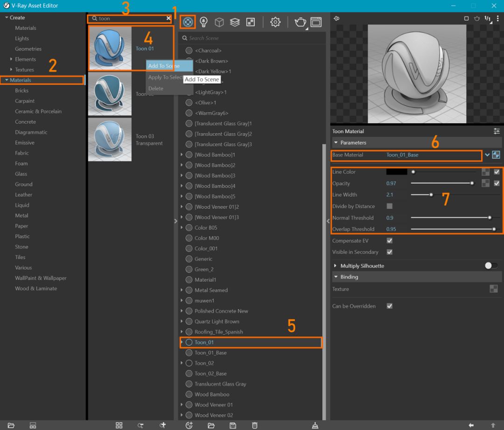Collapse the Create tree section
This screenshot has height=430, width=504.
click(7, 17)
